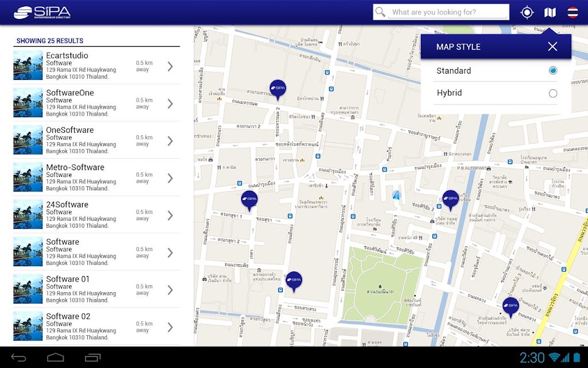Click the Standard option label

454,71
